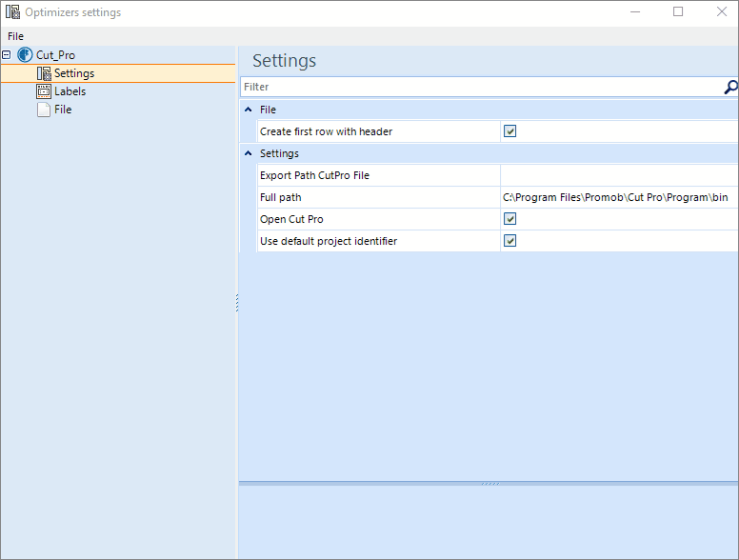Toggle the Open Cut Pro checkbox

coord(509,219)
